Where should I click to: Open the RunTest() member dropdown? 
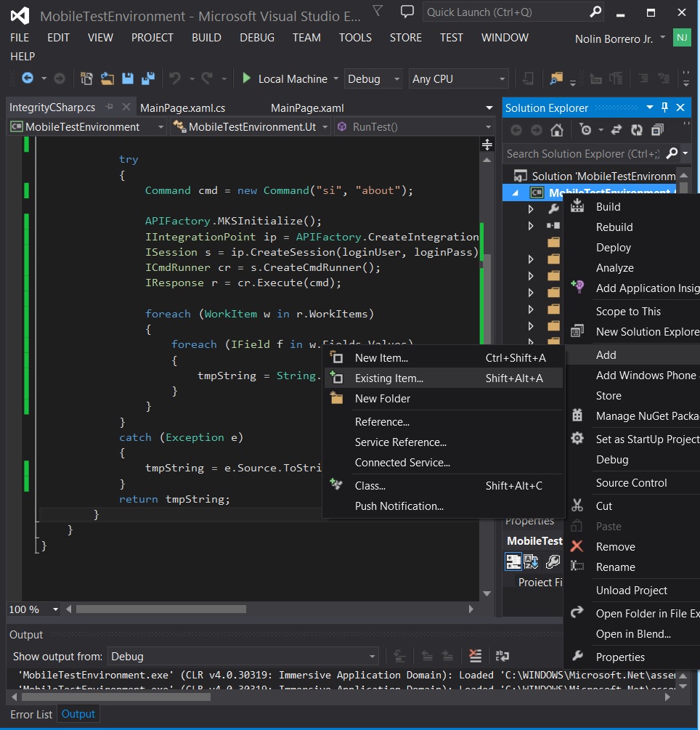tap(488, 126)
